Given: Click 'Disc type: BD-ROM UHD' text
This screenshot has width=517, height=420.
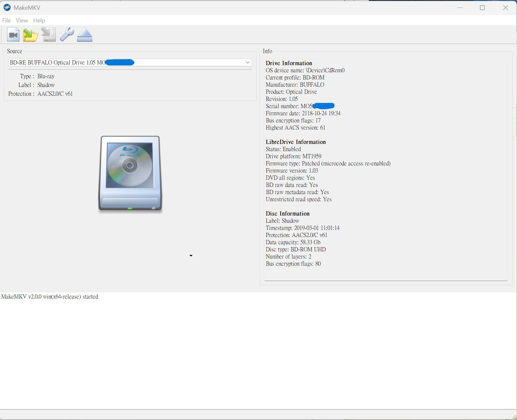Looking at the screenshot, I should coord(296,250).
